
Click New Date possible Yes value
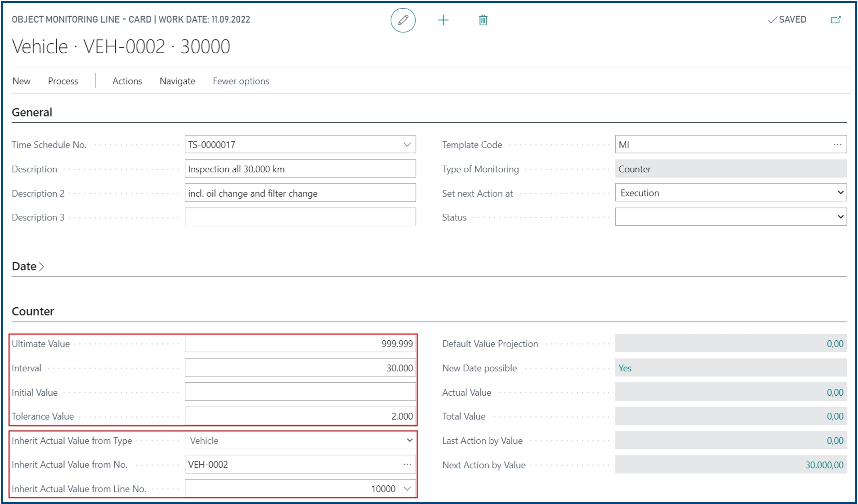pos(625,368)
